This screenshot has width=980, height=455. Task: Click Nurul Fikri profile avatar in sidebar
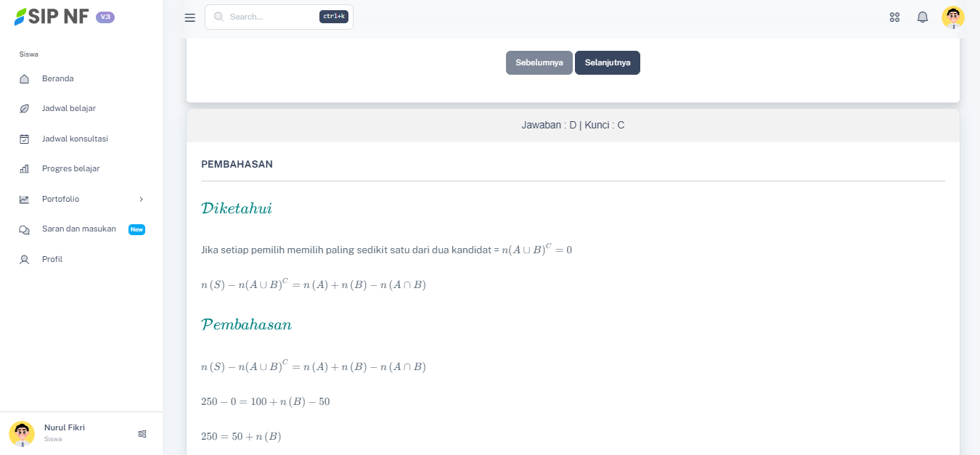click(x=22, y=433)
